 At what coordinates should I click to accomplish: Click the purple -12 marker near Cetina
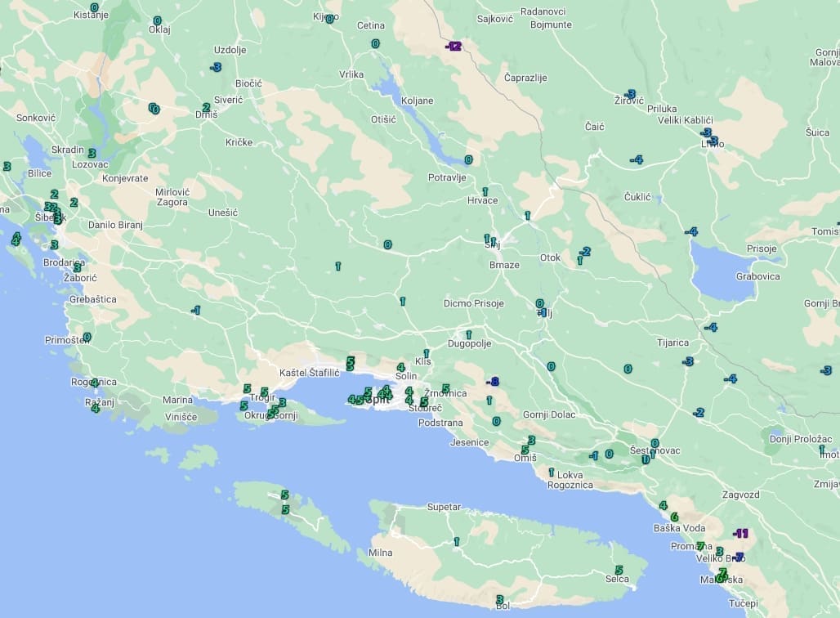tap(454, 47)
